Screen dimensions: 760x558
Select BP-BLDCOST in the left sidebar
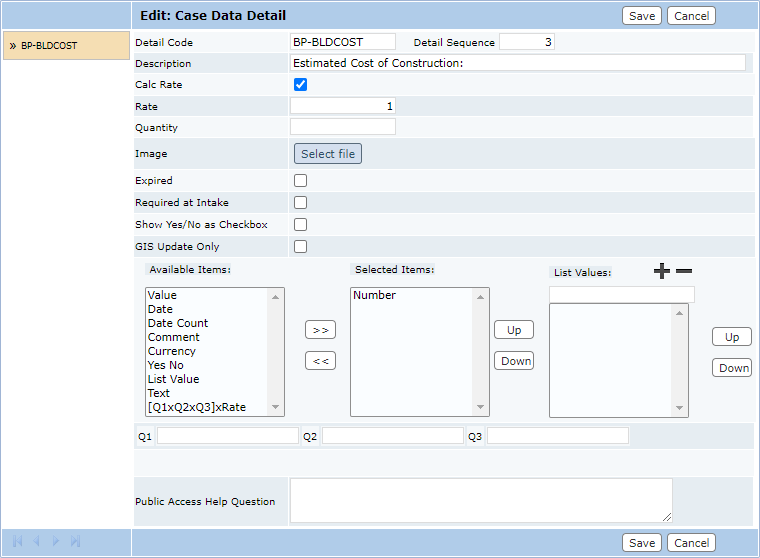tap(66, 46)
